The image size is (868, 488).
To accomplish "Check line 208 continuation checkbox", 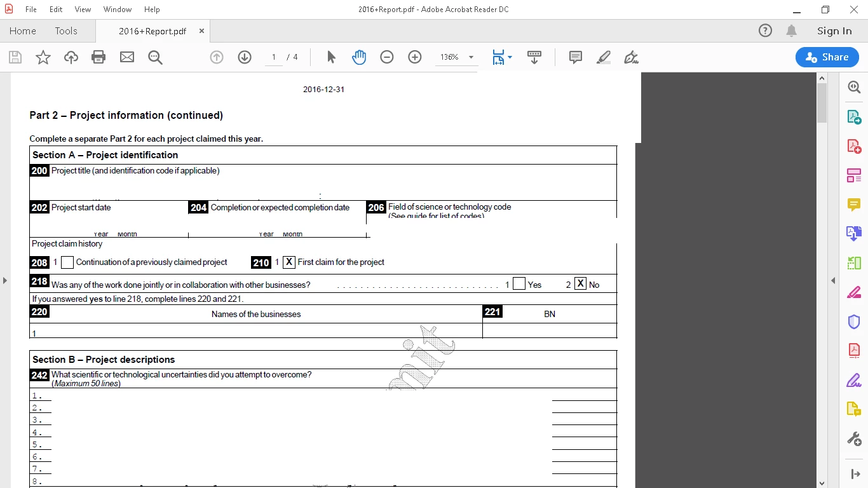I will point(67,262).
